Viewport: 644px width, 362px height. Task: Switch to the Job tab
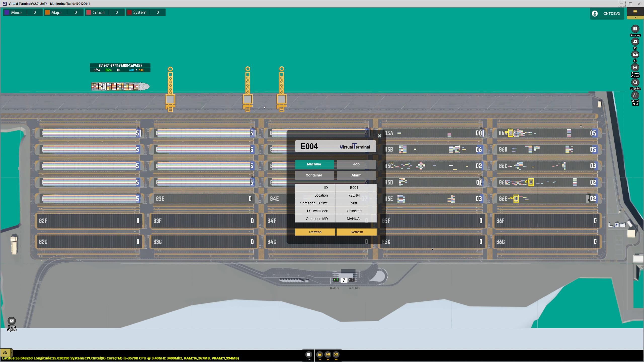[356, 164]
